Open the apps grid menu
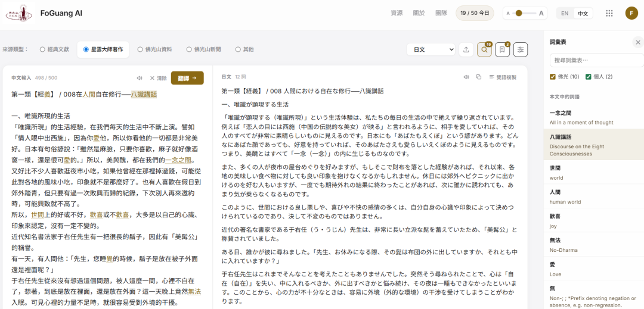The height and width of the screenshot is (309, 644). (x=609, y=13)
